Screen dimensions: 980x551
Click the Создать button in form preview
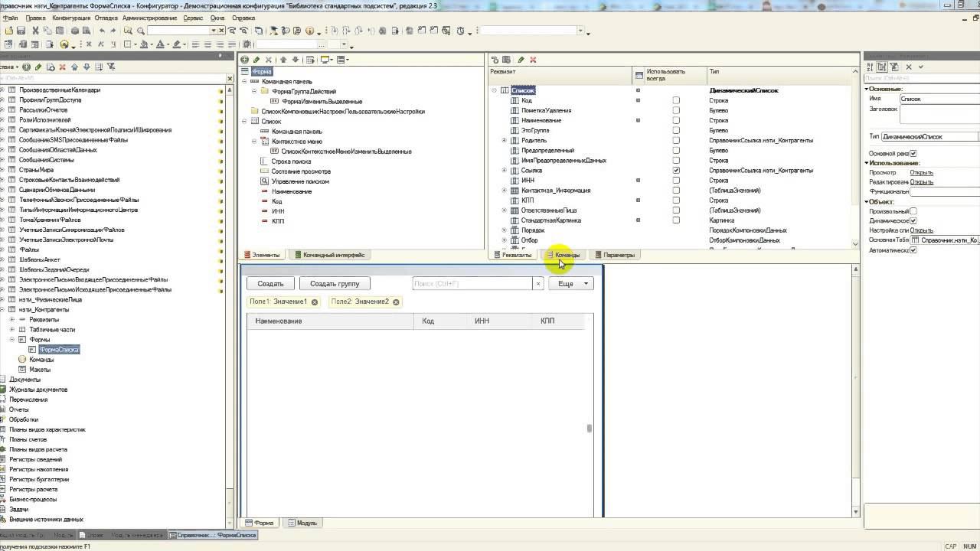point(270,283)
